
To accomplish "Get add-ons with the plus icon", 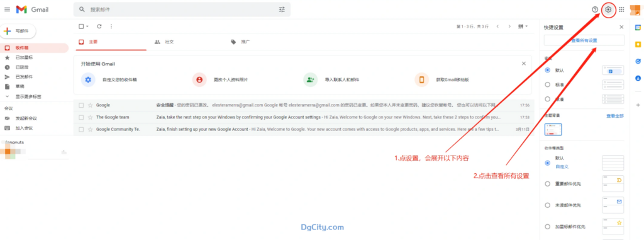I will tap(638, 105).
